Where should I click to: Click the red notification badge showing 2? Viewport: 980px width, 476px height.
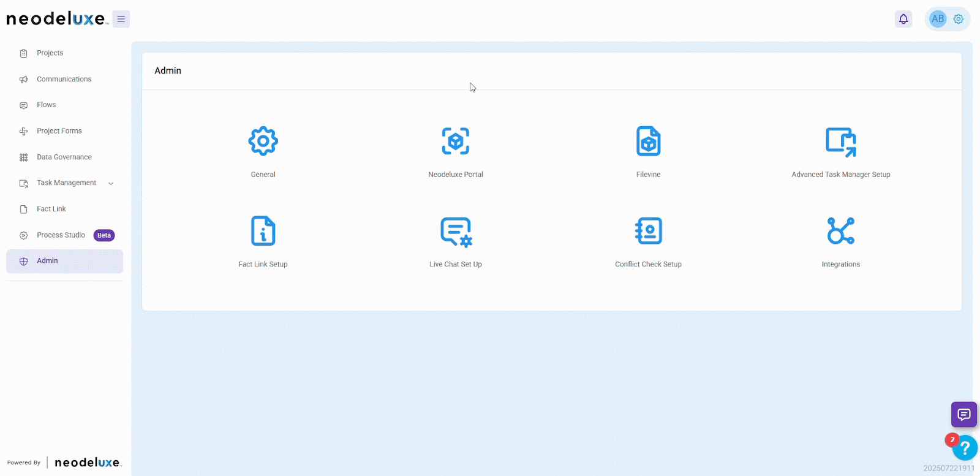coord(952,440)
